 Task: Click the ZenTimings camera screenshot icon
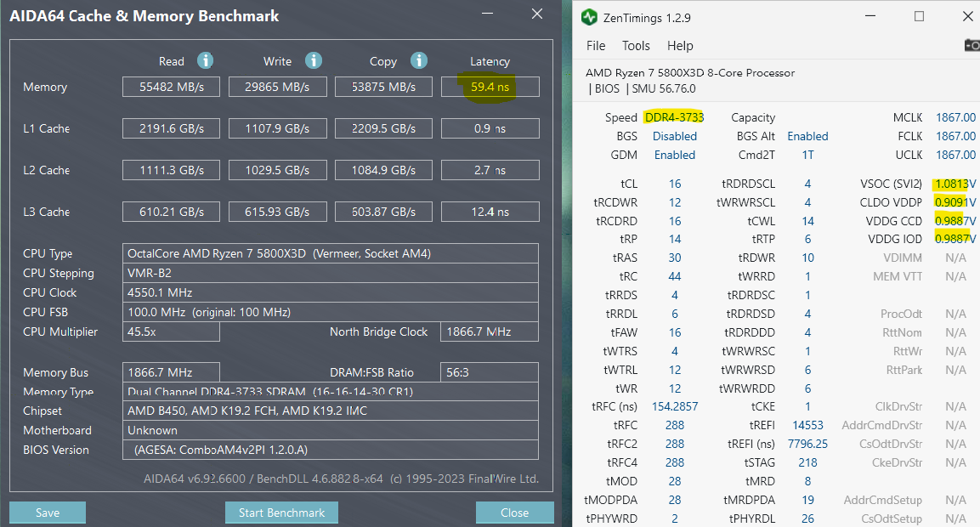coord(972,45)
